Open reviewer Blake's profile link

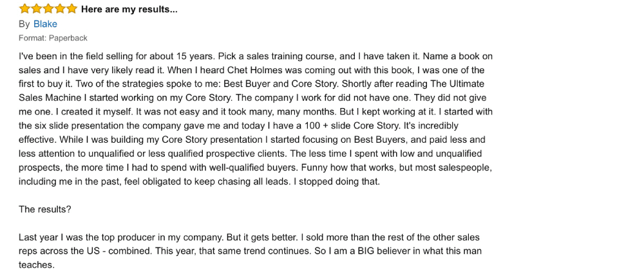click(45, 24)
